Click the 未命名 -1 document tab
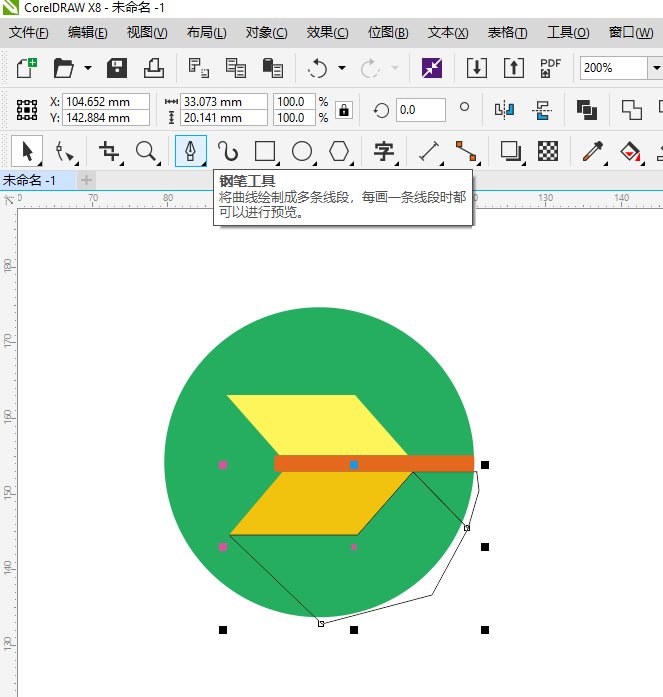The height and width of the screenshot is (697, 663). 30,180
